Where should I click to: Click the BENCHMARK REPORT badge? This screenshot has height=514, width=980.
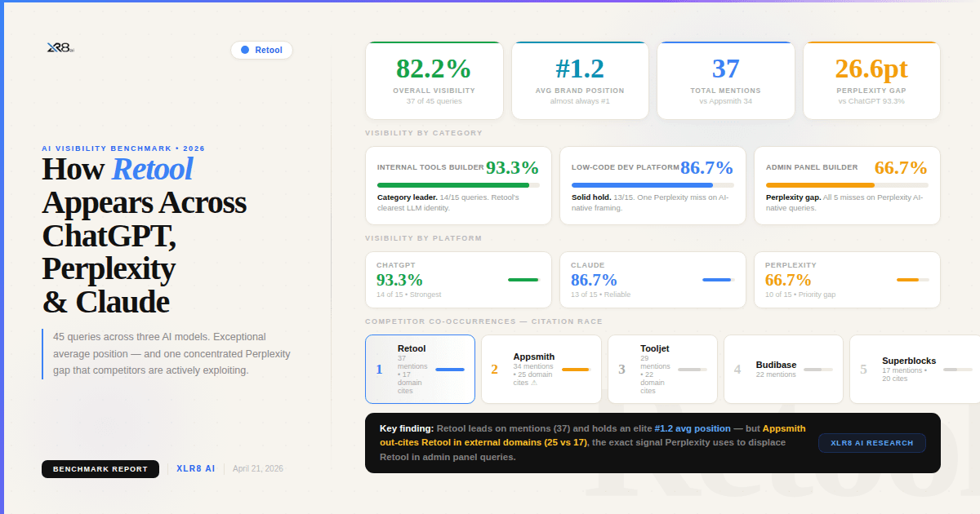100,468
